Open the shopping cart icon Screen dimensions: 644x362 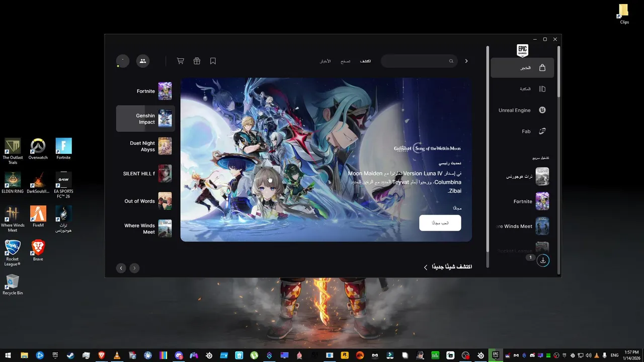180,61
